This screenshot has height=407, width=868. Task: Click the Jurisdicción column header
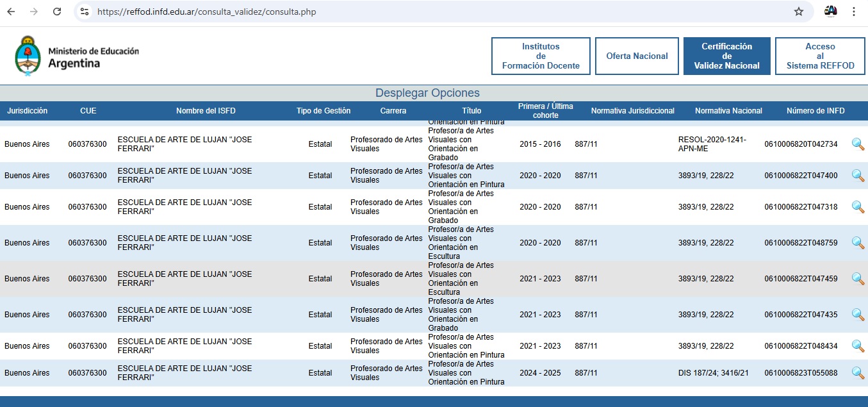point(28,111)
